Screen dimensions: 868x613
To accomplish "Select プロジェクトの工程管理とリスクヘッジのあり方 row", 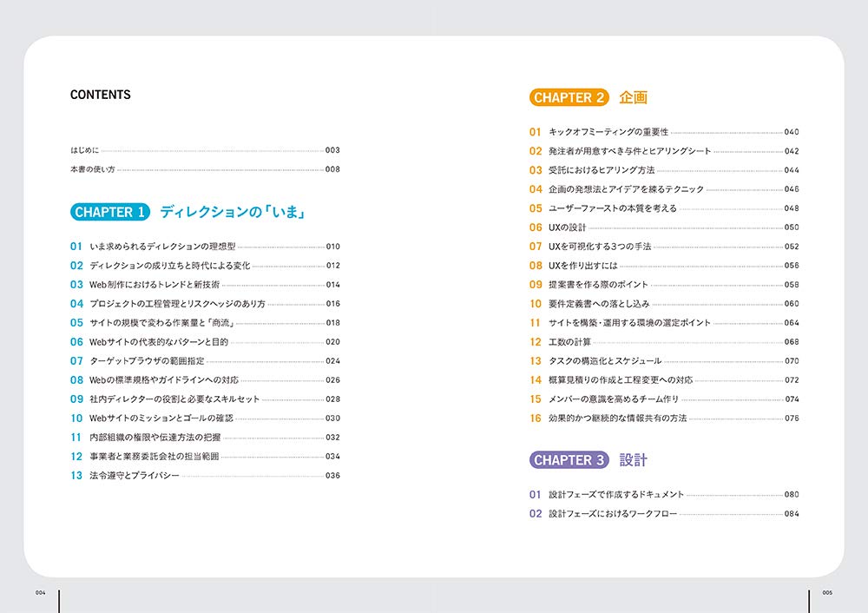I will (x=205, y=303).
